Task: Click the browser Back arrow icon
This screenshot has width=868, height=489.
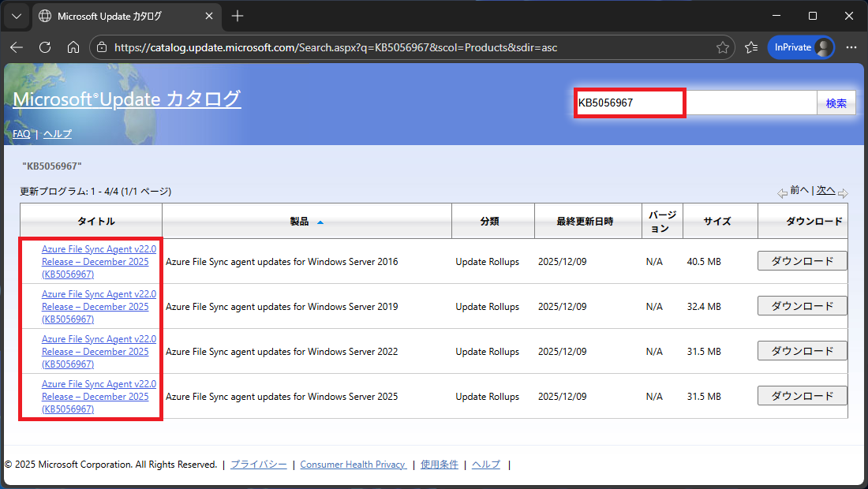Action: pos(17,47)
